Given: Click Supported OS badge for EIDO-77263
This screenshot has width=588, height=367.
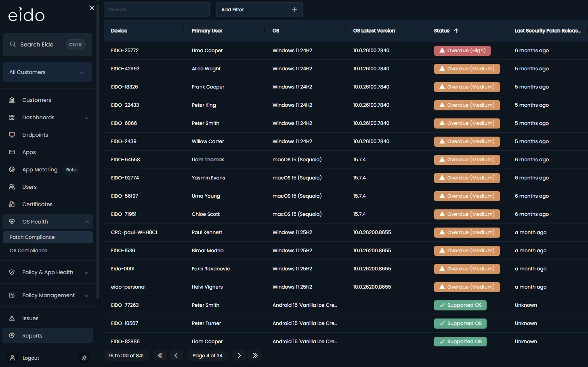Looking at the screenshot, I should click(x=460, y=305).
